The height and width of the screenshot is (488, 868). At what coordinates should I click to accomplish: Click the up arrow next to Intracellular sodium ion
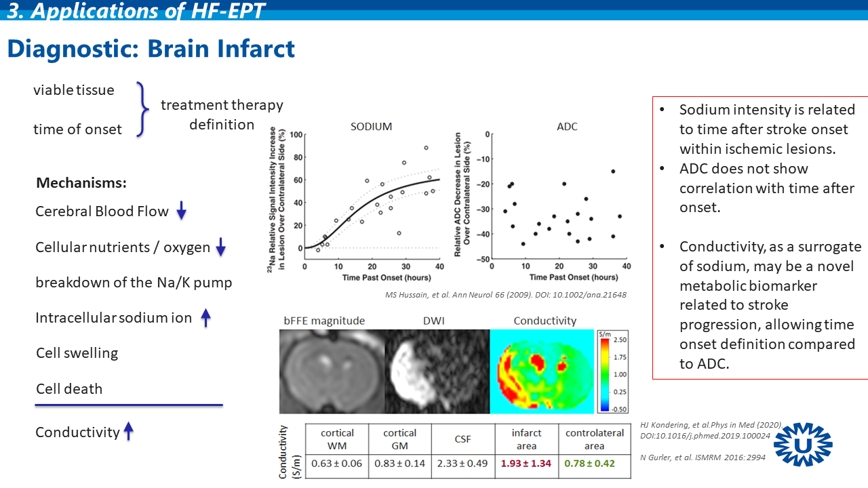tap(206, 318)
